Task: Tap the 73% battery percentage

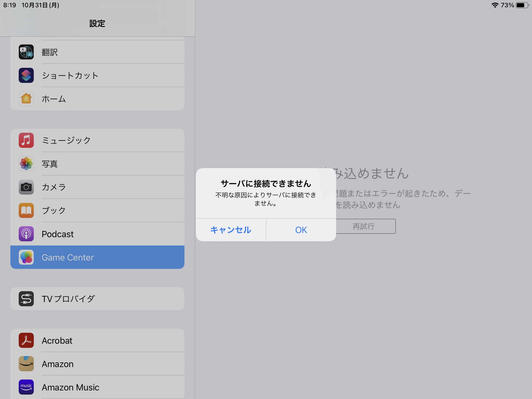Action: coord(507,5)
